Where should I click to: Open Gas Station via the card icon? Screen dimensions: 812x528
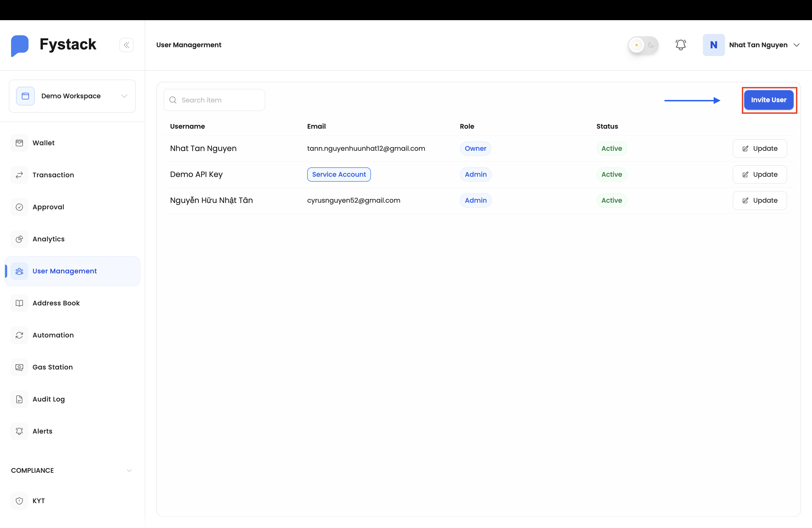(19, 367)
